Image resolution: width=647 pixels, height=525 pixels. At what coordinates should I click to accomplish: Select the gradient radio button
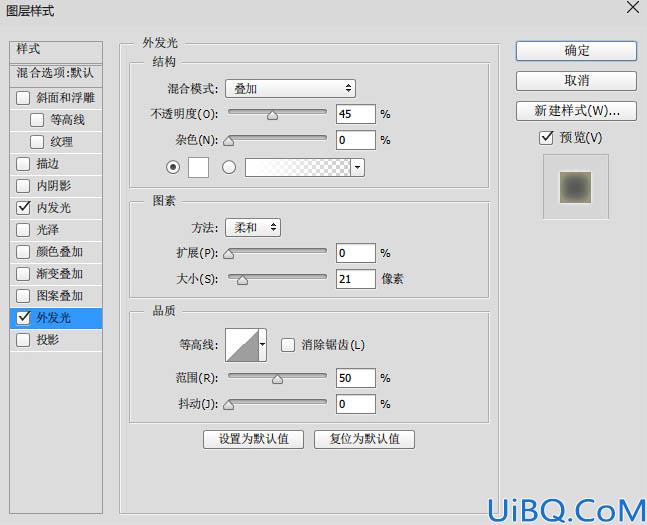pyautogui.click(x=229, y=167)
